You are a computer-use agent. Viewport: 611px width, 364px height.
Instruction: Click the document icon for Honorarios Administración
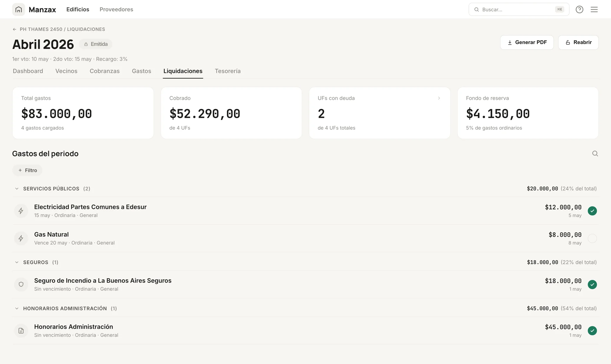pos(21,331)
